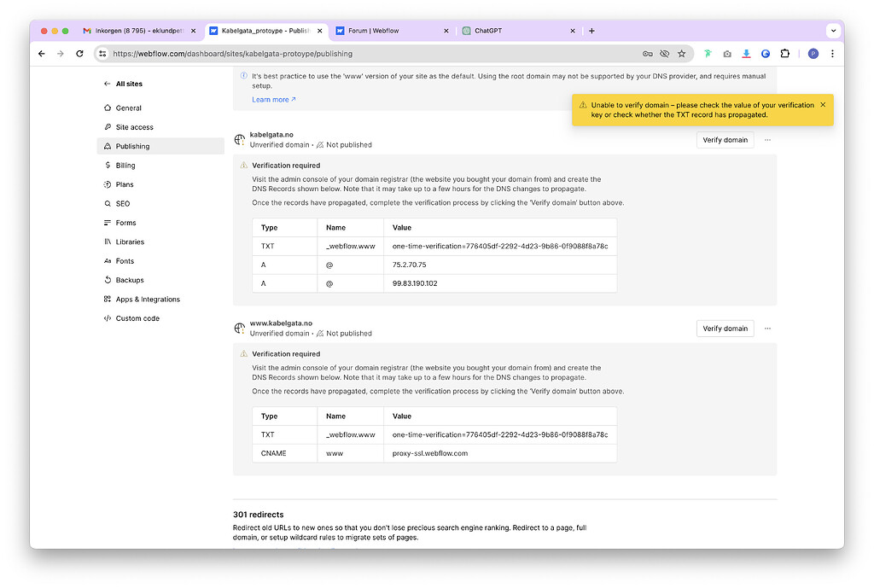The image size is (874, 588).
Task: Click the Learn more link
Action: (x=274, y=99)
